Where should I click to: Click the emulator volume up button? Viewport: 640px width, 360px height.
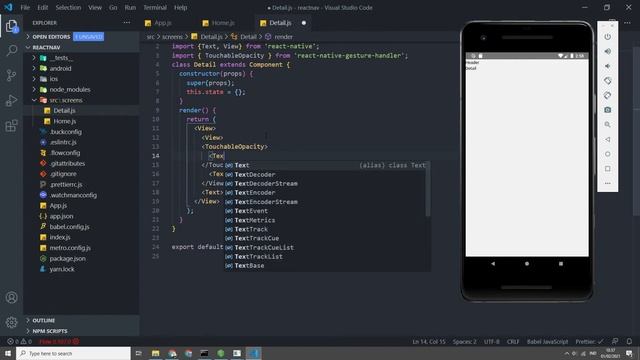[607, 51]
